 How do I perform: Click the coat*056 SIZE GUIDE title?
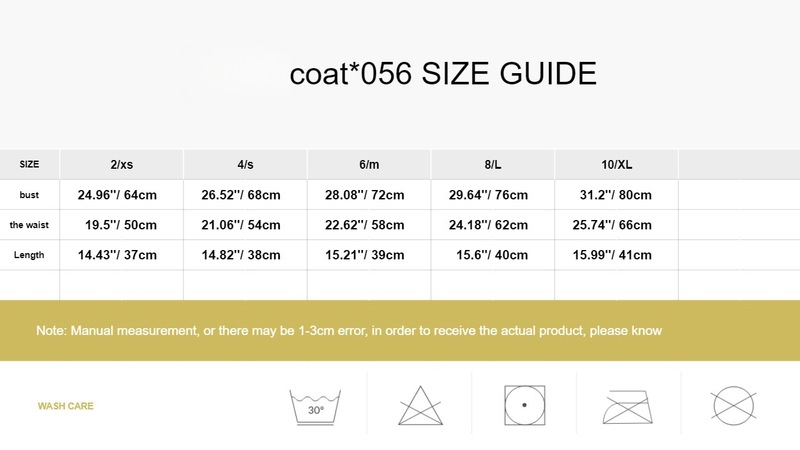coord(443,73)
